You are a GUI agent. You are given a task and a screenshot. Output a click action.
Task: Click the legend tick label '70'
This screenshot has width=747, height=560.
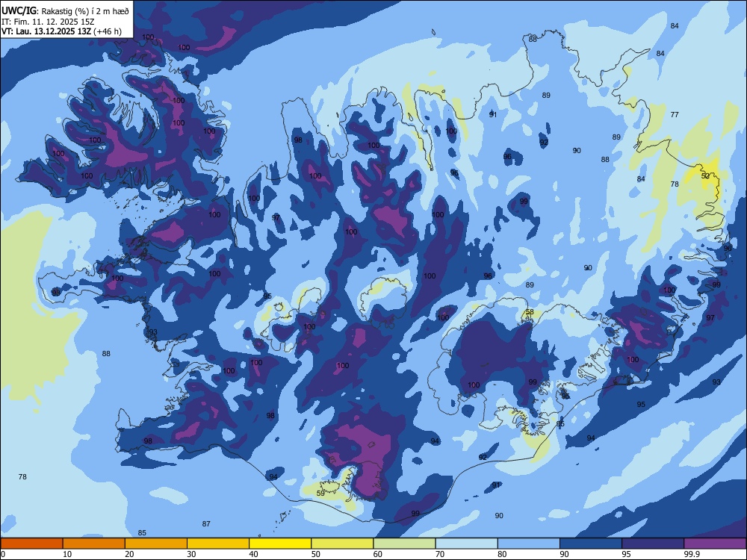point(440,554)
